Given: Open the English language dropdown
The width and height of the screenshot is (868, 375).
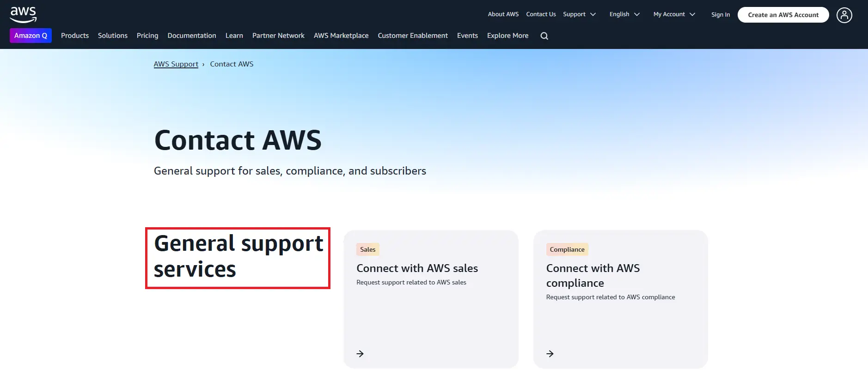Looking at the screenshot, I should coord(624,14).
